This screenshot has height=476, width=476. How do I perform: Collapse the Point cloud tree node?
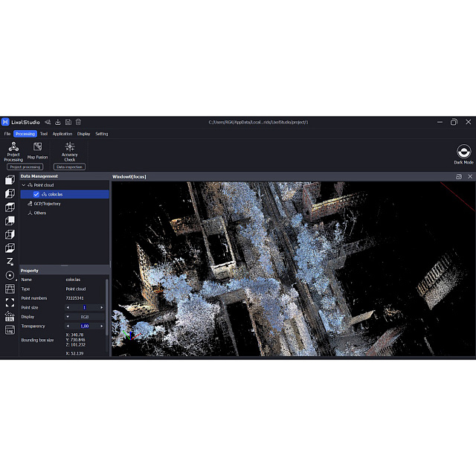[23, 185]
